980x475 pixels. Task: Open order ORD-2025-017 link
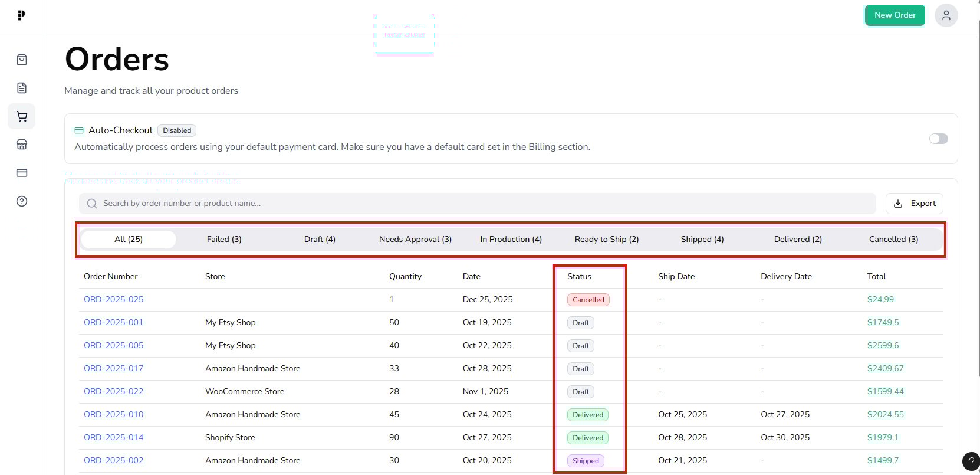pos(113,368)
